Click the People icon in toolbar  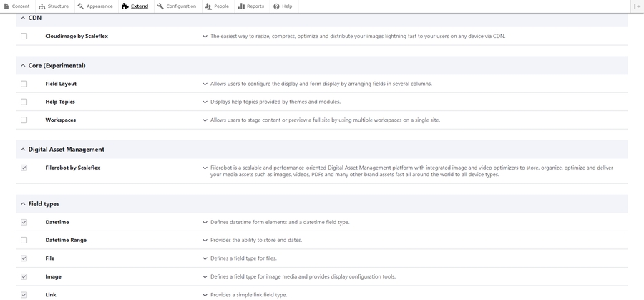[208, 6]
